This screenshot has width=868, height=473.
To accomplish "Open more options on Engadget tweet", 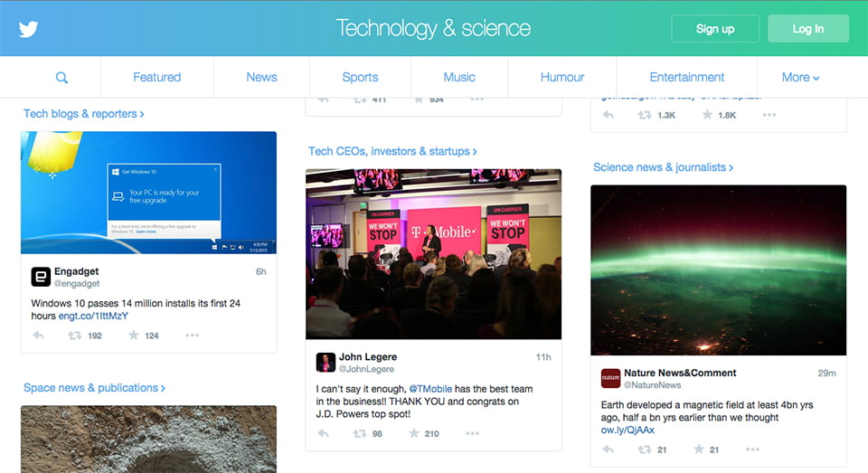I will coord(192,336).
